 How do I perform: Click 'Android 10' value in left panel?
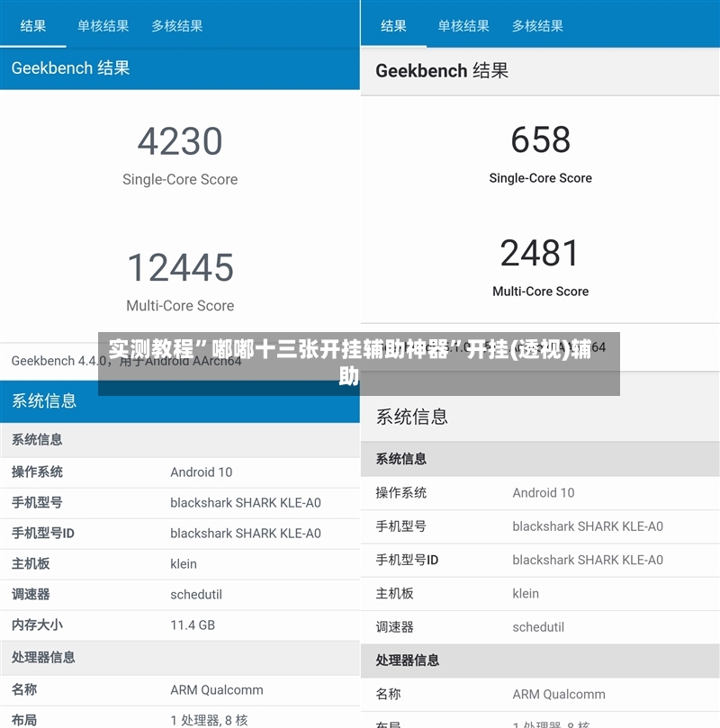201,472
